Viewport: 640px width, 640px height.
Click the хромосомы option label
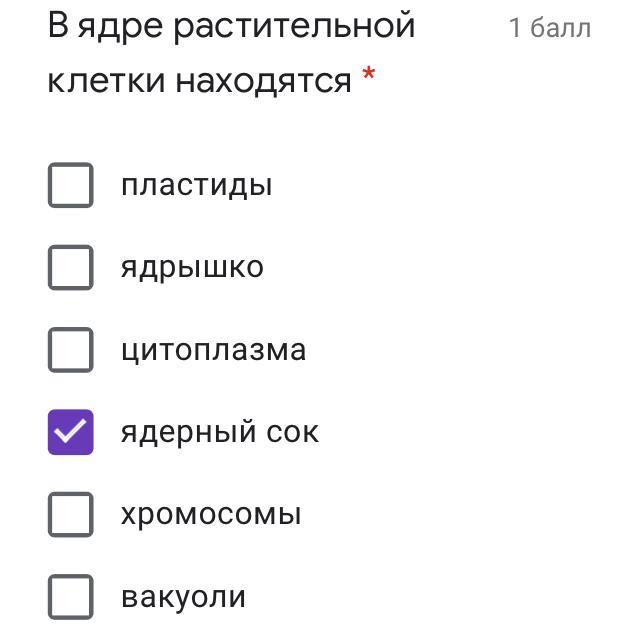coord(211,515)
